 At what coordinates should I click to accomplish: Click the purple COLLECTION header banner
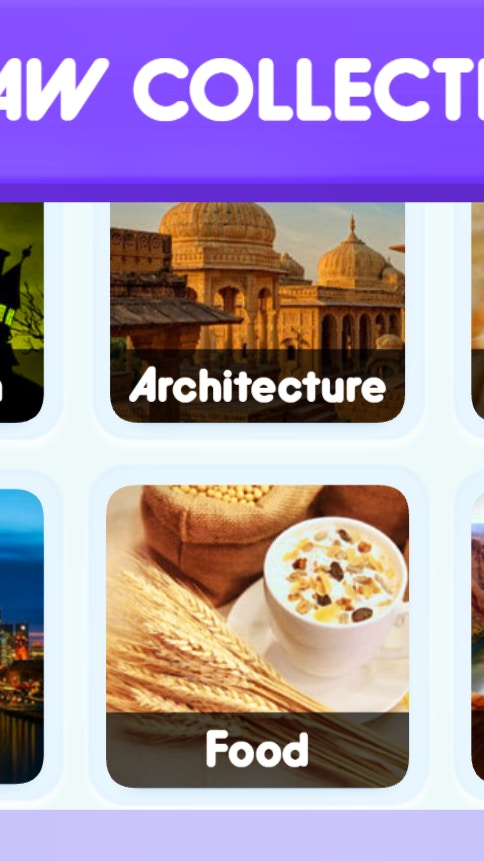click(242, 93)
